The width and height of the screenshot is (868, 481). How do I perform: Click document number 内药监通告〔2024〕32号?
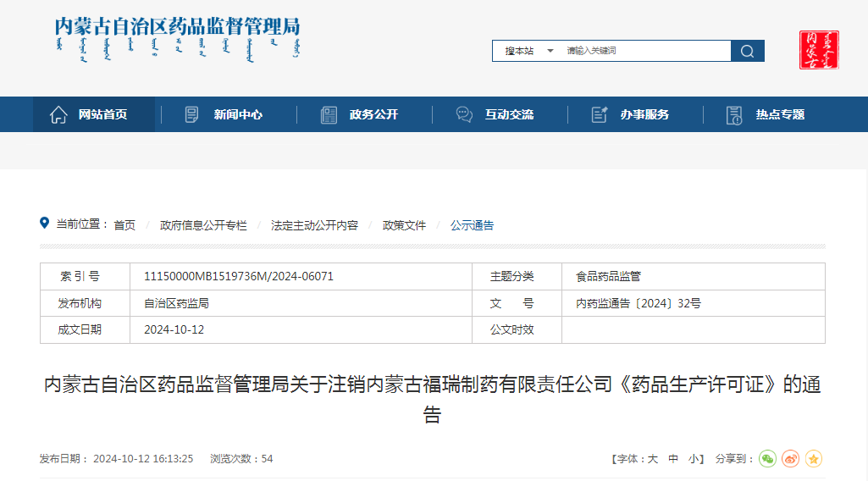coord(639,303)
